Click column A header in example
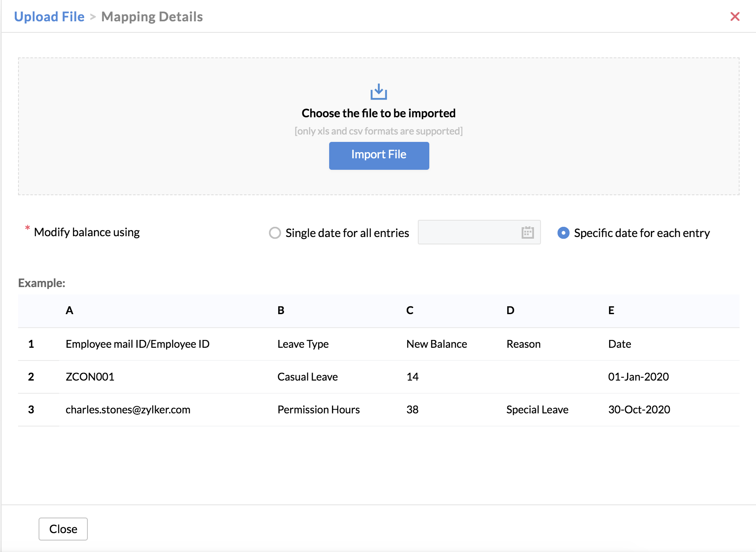The image size is (756, 552). tap(69, 310)
